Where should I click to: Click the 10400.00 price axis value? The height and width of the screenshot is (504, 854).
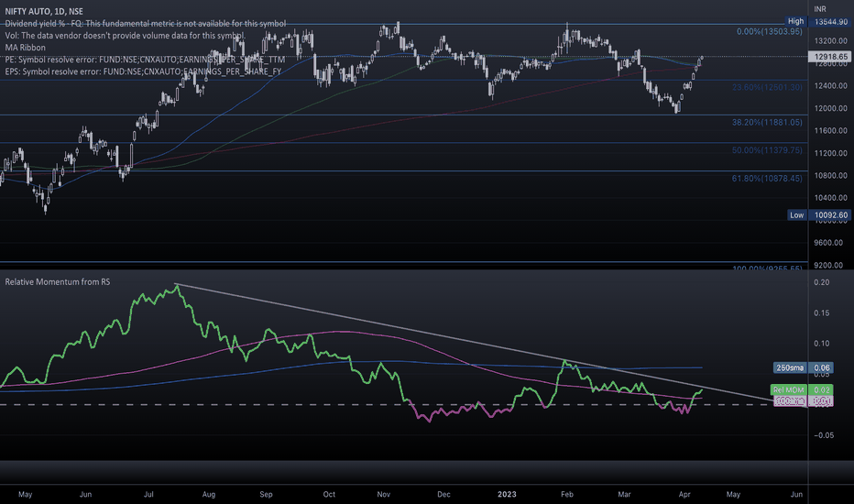tap(830, 198)
